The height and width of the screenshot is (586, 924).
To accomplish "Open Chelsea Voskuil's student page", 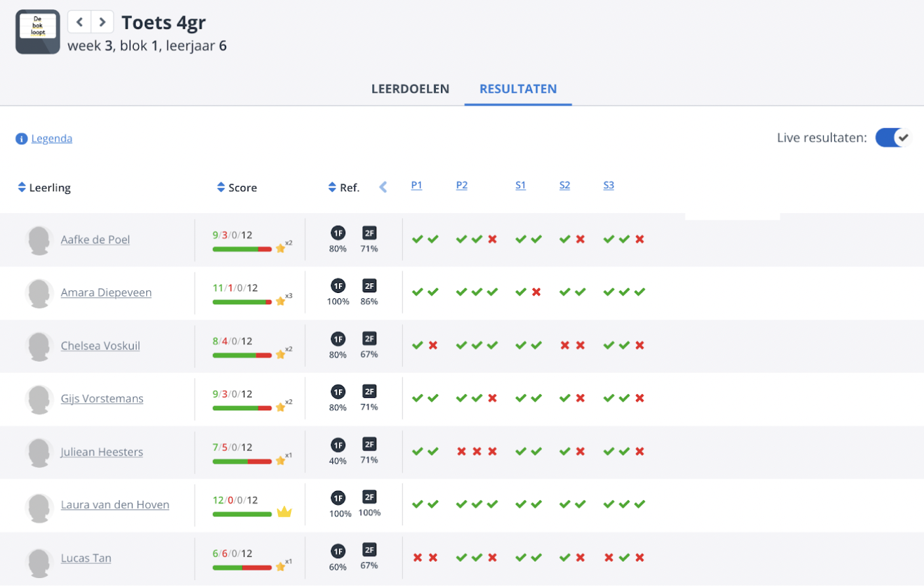I will click(100, 345).
